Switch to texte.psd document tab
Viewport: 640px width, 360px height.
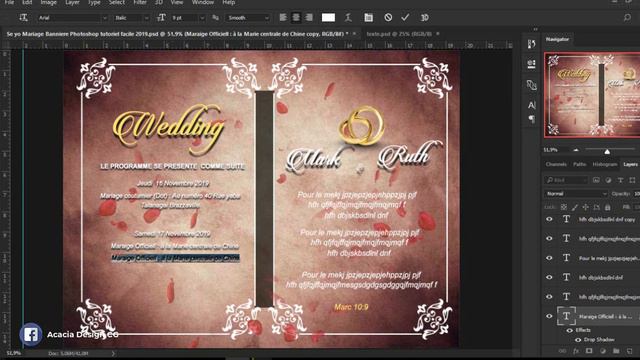[x=399, y=34]
